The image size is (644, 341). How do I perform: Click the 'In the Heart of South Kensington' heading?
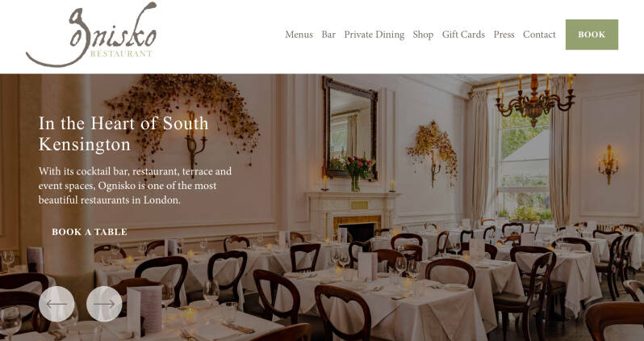tap(123, 133)
